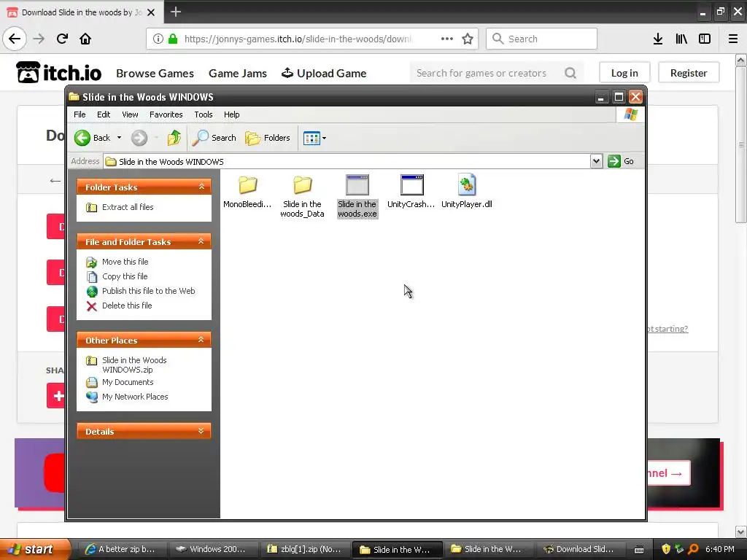The image size is (747, 560).
Task: Open the Help menu
Action: point(231,114)
